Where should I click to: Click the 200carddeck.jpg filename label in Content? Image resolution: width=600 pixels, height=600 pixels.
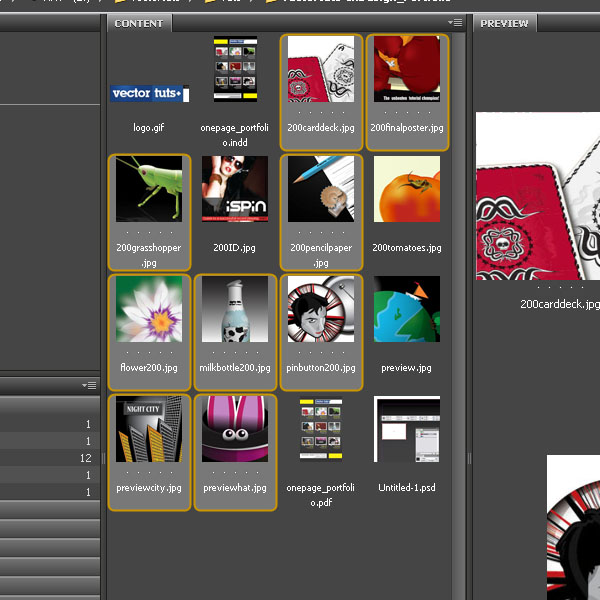coord(321,128)
